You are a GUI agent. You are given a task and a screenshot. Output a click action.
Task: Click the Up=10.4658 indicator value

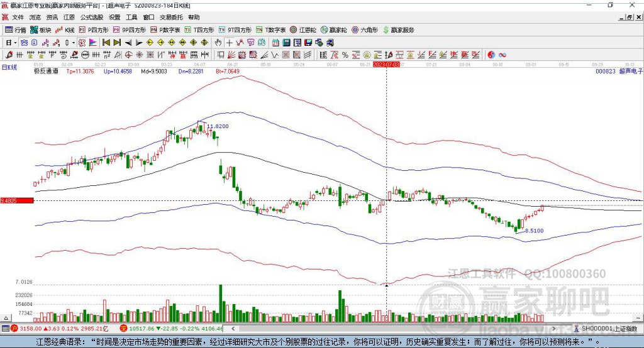[118, 71]
